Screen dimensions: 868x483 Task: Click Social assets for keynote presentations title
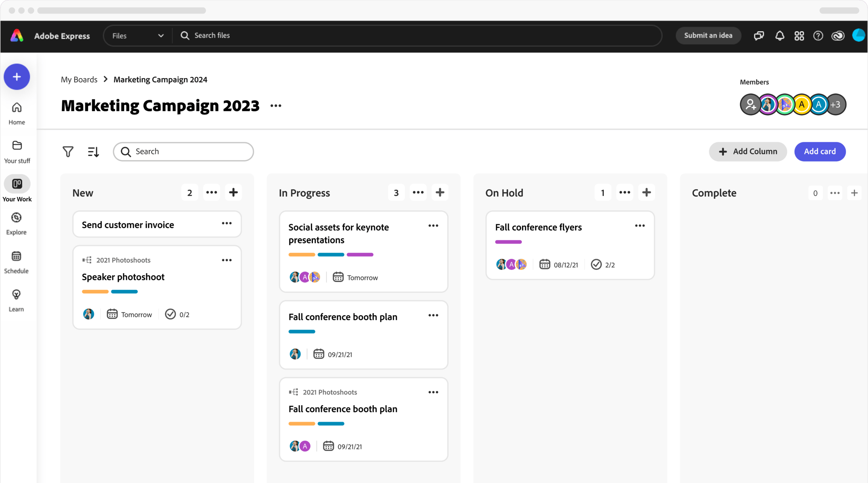pyautogui.click(x=339, y=233)
